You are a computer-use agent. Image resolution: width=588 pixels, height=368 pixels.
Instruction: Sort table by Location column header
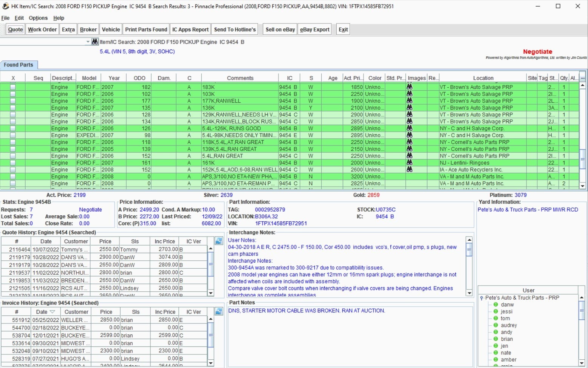coord(483,78)
